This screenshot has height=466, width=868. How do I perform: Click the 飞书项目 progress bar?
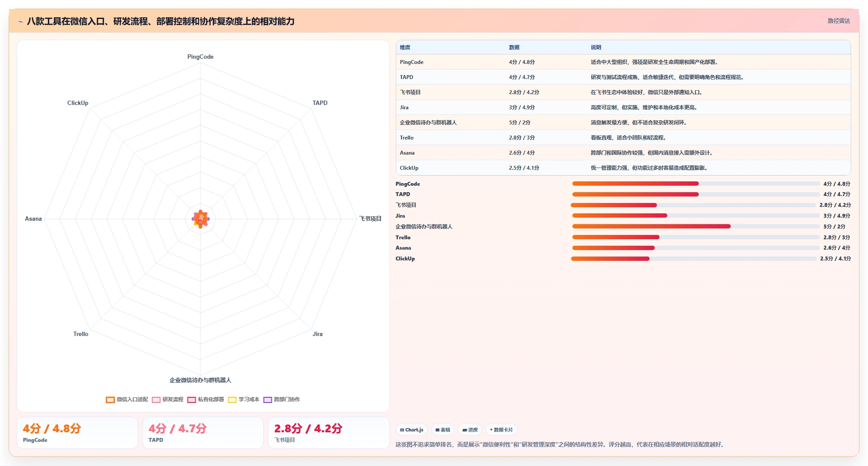(x=693, y=205)
